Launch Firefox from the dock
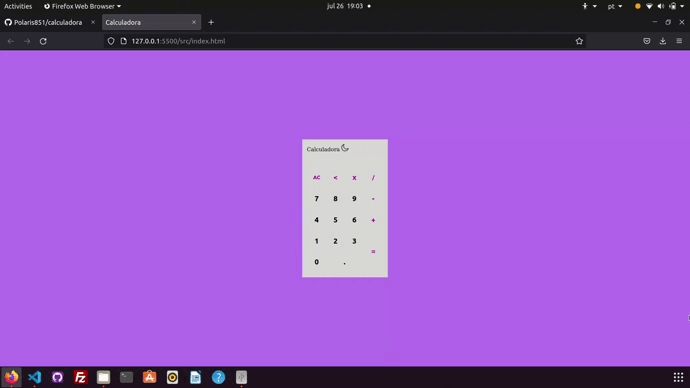The width and height of the screenshot is (690, 388). click(x=11, y=377)
